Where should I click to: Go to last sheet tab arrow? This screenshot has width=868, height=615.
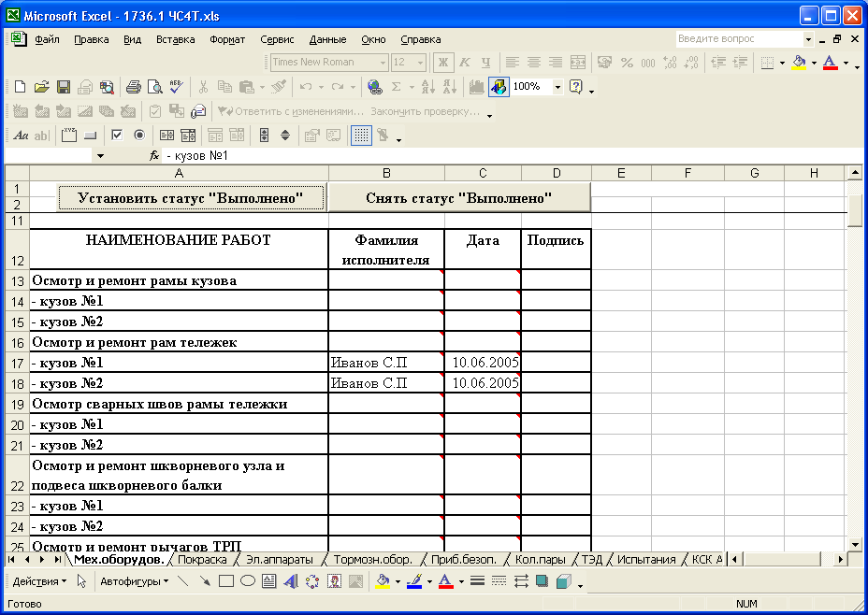click(x=57, y=560)
